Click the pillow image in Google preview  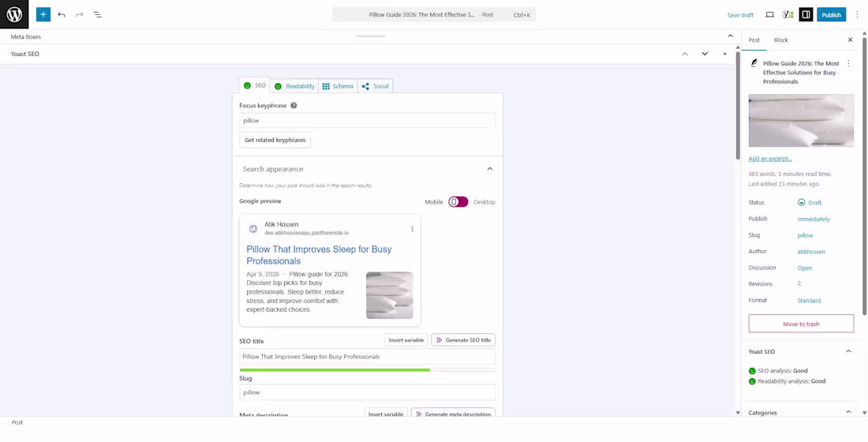(x=389, y=295)
